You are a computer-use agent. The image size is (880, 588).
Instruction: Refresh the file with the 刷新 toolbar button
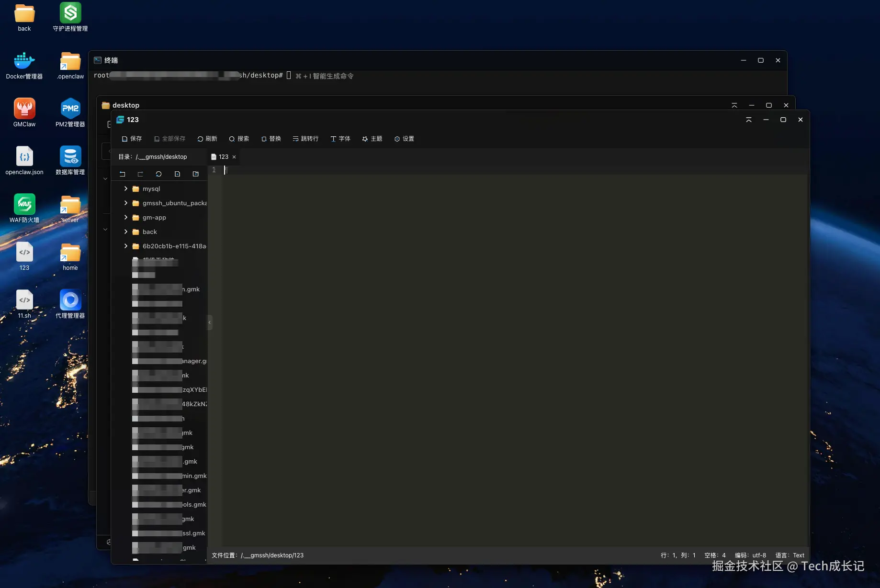[x=207, y=139]
